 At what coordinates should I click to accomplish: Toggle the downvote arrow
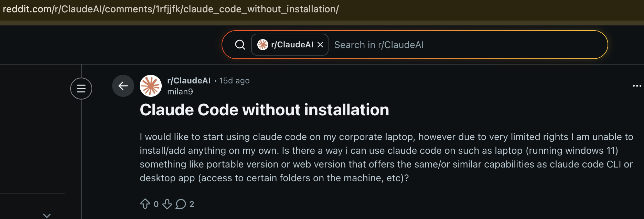click(x=168, y=204)
